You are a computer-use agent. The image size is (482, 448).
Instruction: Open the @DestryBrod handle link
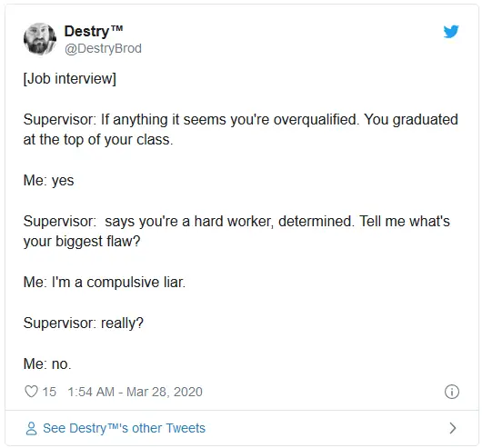point(103,48)
